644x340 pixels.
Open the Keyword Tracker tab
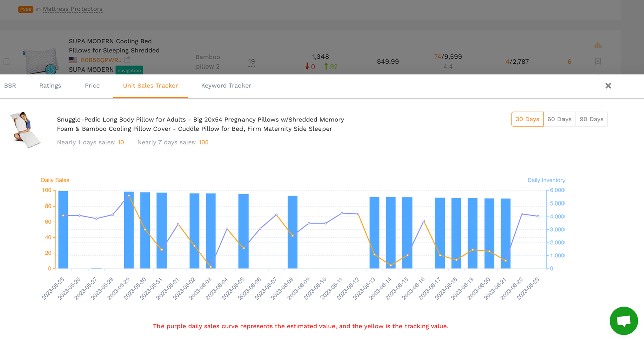[226, 86]
